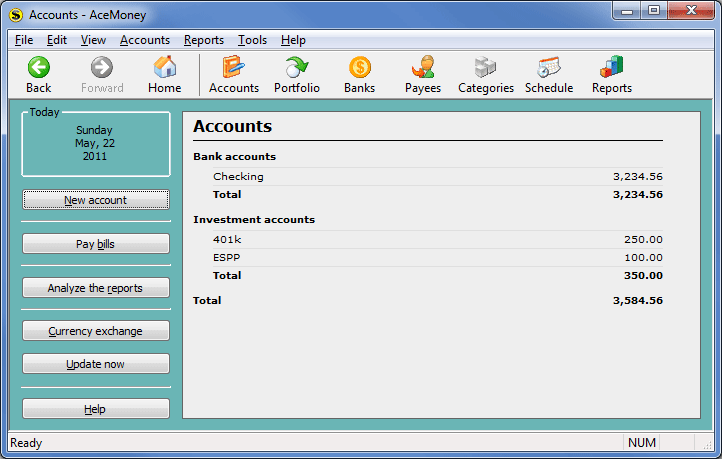Click the Help button in sidebar
Viewport: 722px width, 459px height.
(96, 409)
